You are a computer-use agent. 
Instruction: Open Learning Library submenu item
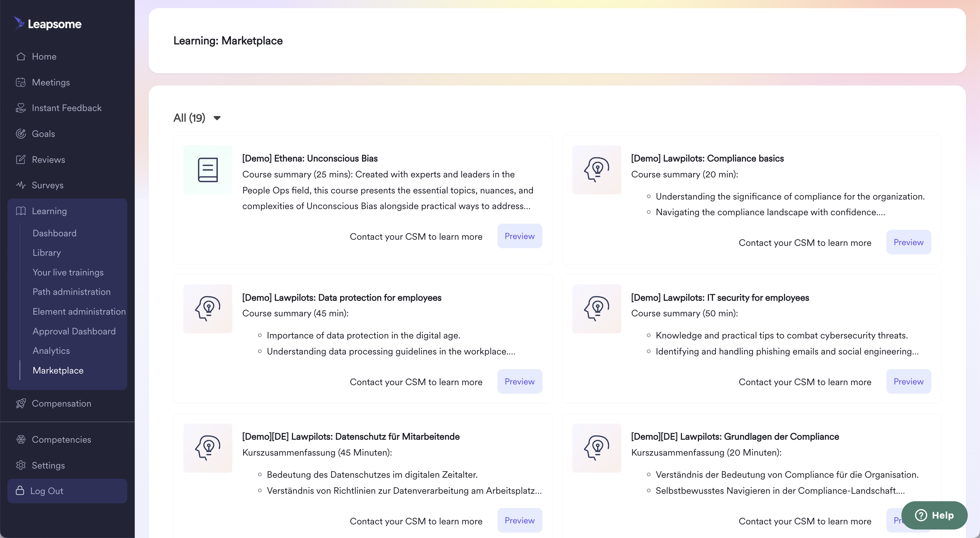tap(46, 252)
